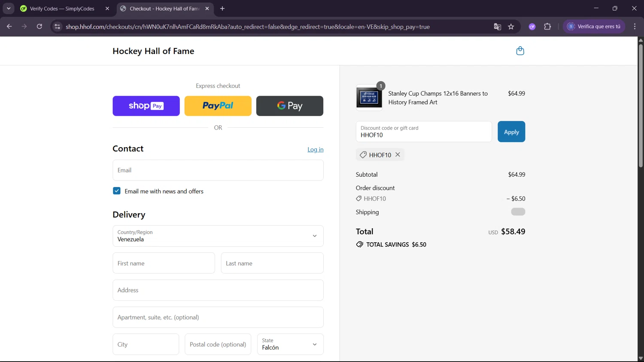
Task: Open Chrome's three-dot menu
Action: pyautogui.click(x=635, y=27)
